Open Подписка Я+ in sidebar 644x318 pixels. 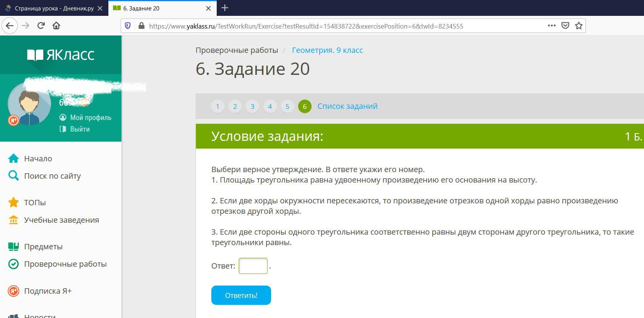click(x=48, y=291)
